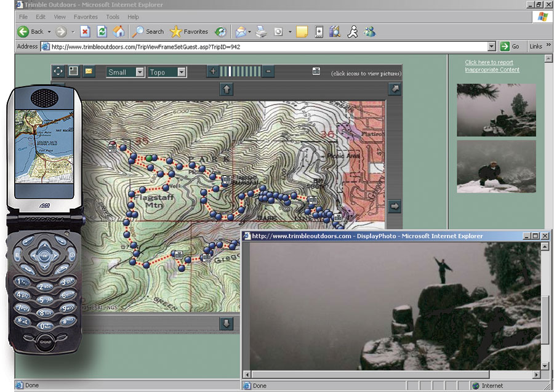The image size is (554, 392).
Task: Click the IE Home toolbar icon
Action: pyautogui.click(x=119, y=31)
